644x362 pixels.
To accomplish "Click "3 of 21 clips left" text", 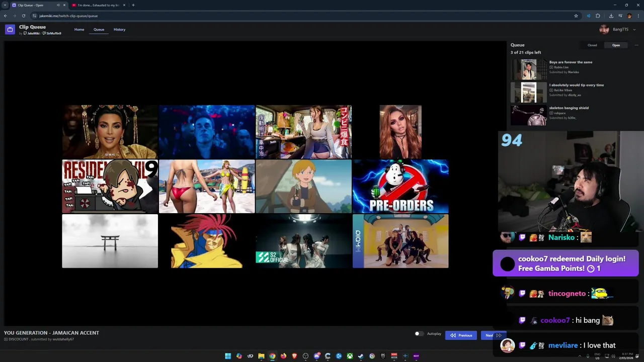I will 526,52.
